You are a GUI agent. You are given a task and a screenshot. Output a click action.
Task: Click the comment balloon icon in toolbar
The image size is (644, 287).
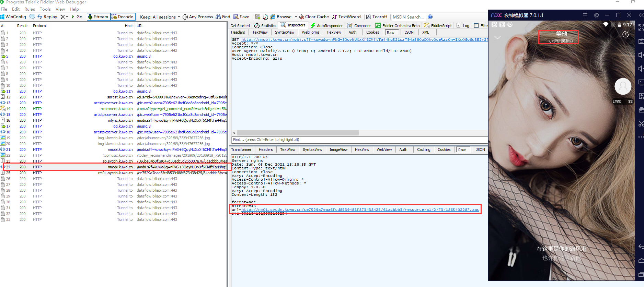point(32,16)
